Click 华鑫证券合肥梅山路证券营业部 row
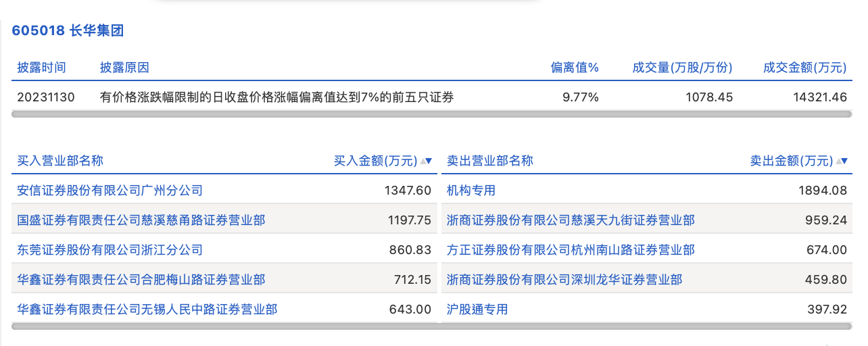Image resolution: width=868 pixels, height=346 pixels. (x=141, y=280)
